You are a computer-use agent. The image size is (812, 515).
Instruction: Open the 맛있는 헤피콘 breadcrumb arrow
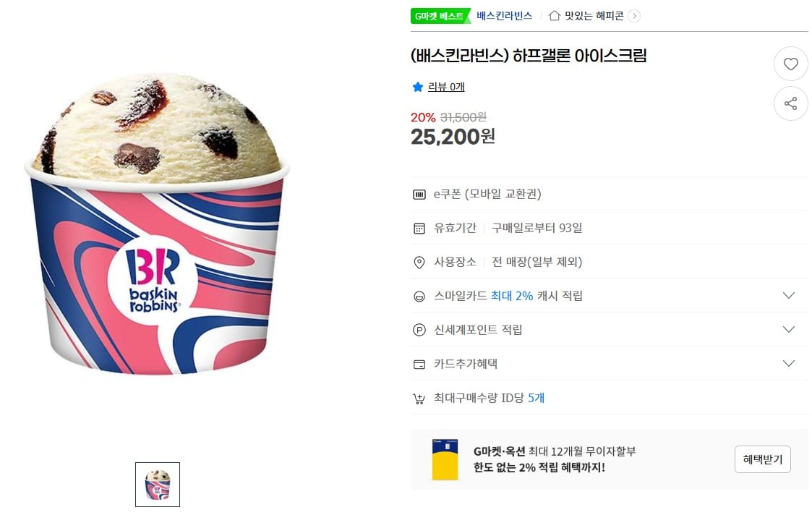pyautogui.click(x=634, y=14)
